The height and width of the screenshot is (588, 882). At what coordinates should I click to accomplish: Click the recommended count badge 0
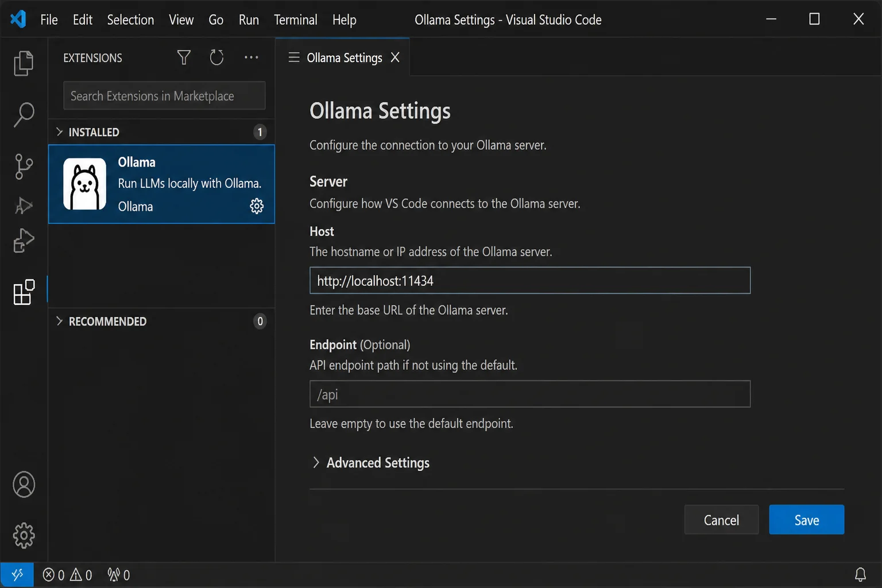[260, 321]
